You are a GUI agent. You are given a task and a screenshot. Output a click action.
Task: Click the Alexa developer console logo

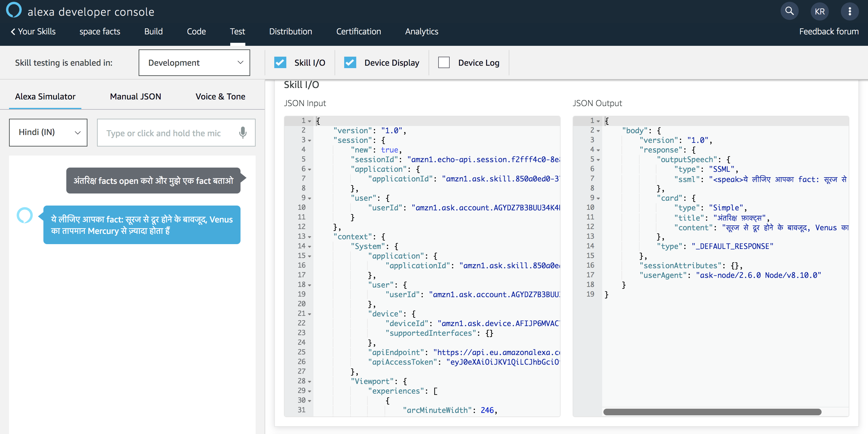pyautogui.click(x=14, y=10)
